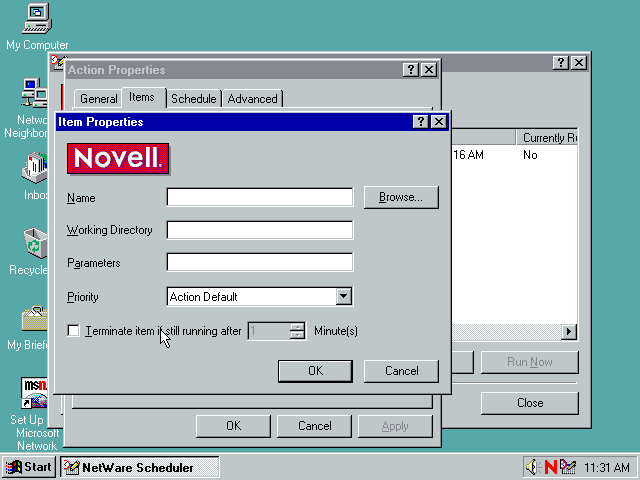
Task: Click Cancel in Action Properties dialog
Action: coord(314,426)
